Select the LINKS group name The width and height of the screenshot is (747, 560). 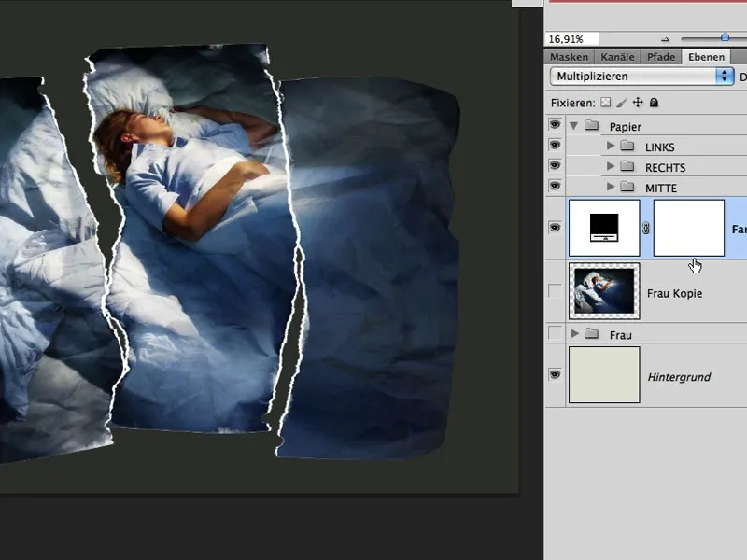660,147
